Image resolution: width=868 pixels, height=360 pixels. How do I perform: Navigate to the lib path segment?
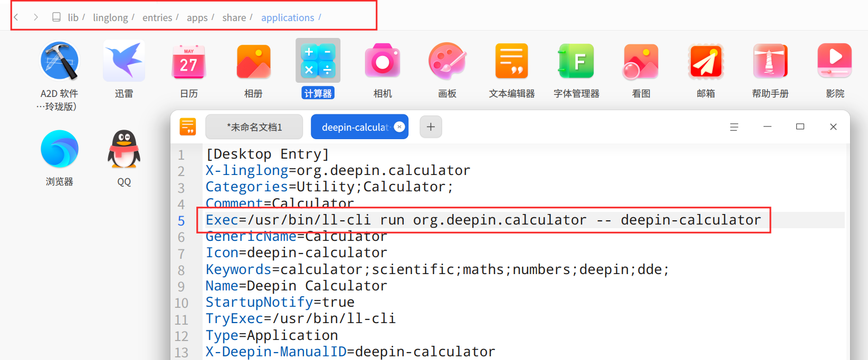coord(73,18)
